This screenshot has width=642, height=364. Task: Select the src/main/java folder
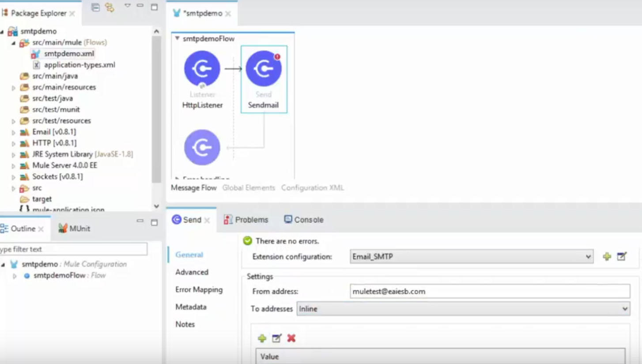(55, 76)
